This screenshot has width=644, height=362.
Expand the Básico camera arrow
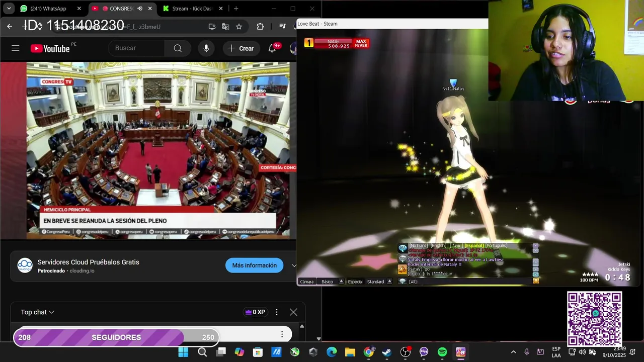pos(341,282)
